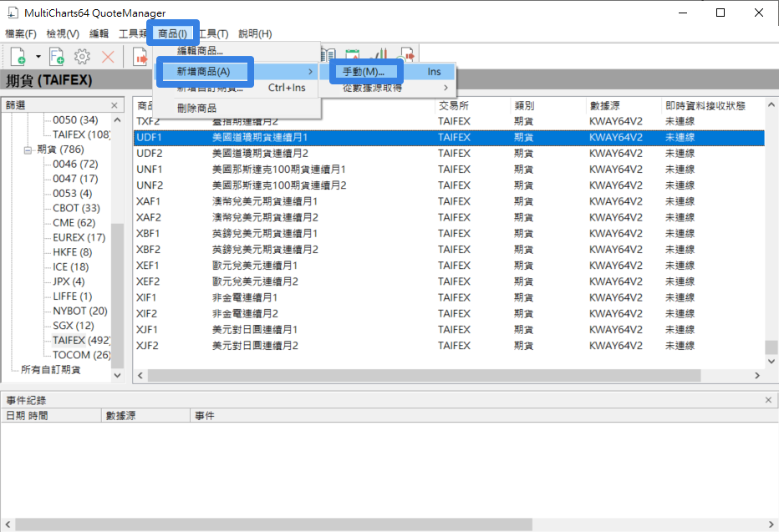Open the 商品(I) menu
The height and width of the screenshot is (532, 779).
tap(172, 33)
